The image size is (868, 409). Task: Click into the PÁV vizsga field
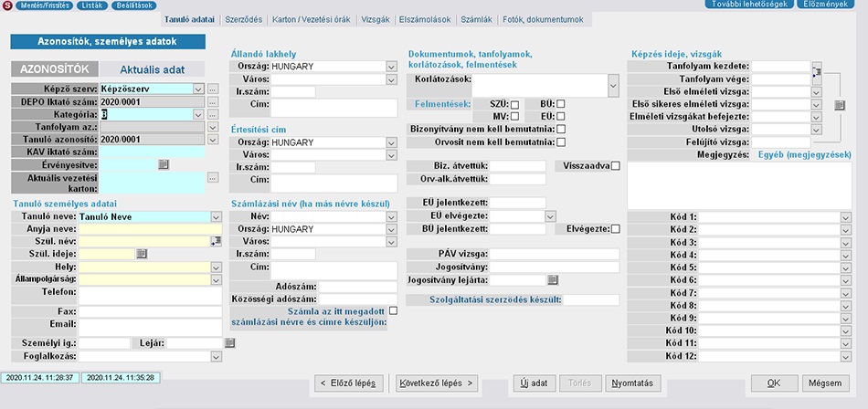coord(555,254)
